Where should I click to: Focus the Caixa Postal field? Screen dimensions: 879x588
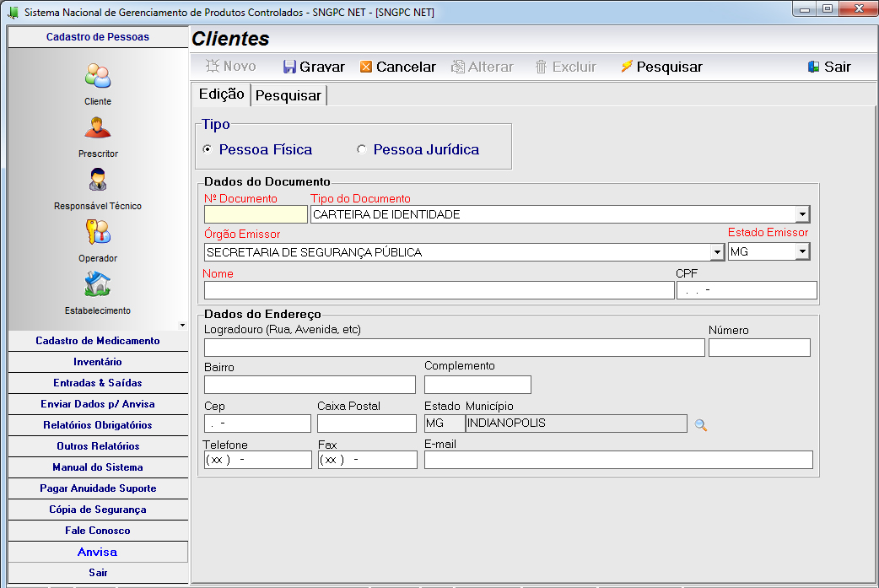tap(367, 423)
